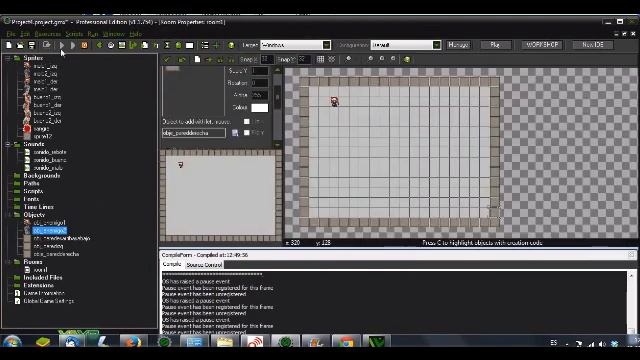The width and height of the screenshot is (640, 360).
Task: Create a new object with green ball icon
Action: pos(178,45)
